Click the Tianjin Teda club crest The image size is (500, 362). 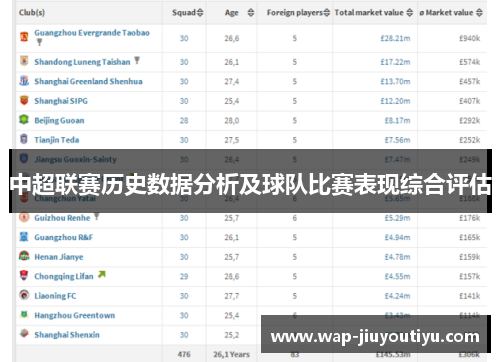pos(24,139)
